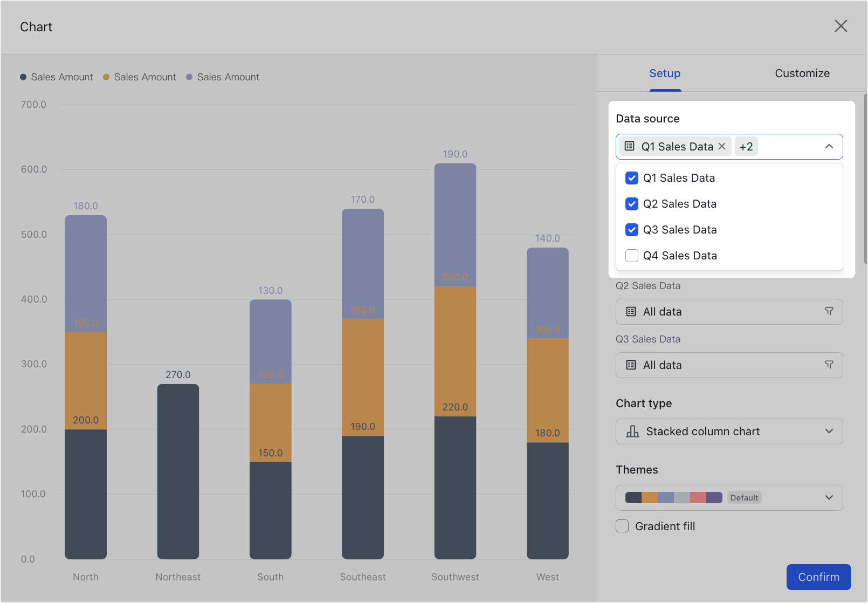Remove the Q1 Sales Data chip via its X
The height and width of the screenshot is (603, 868).
tap(722, 146)
